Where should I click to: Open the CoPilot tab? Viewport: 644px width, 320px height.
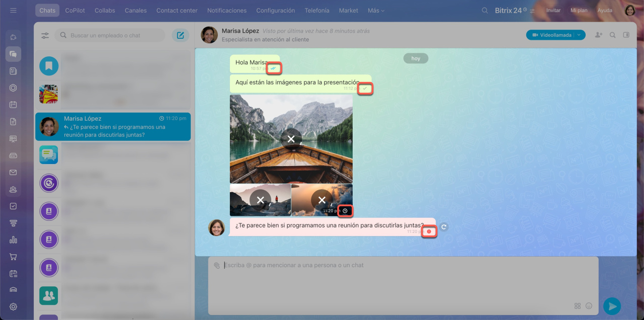75,10
